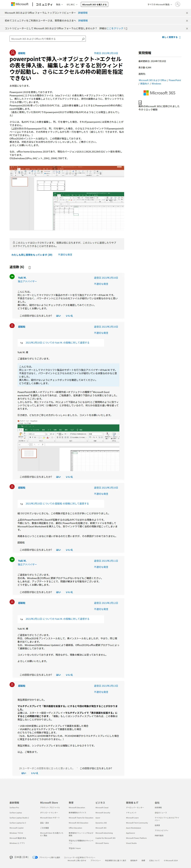Click わたしも同じ質問をもっています (39)
The image size is (191, 868).
32,255
